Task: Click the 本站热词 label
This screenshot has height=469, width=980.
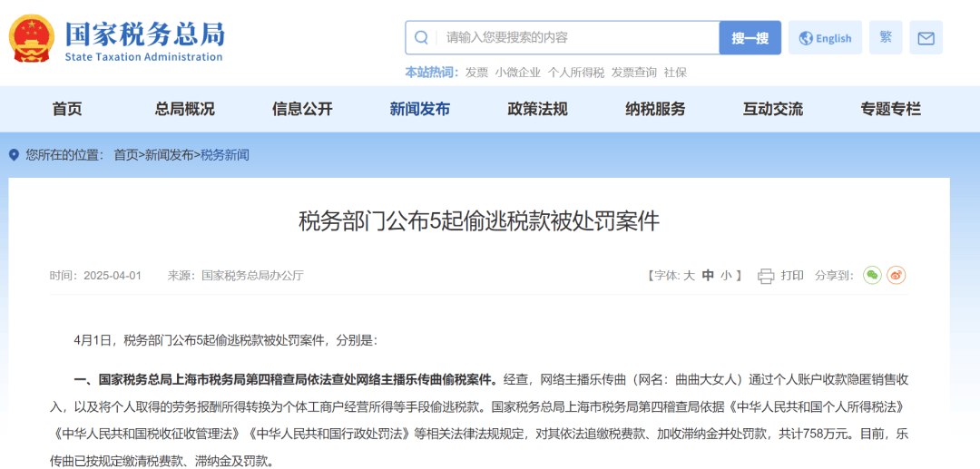Action: [432, 73]
